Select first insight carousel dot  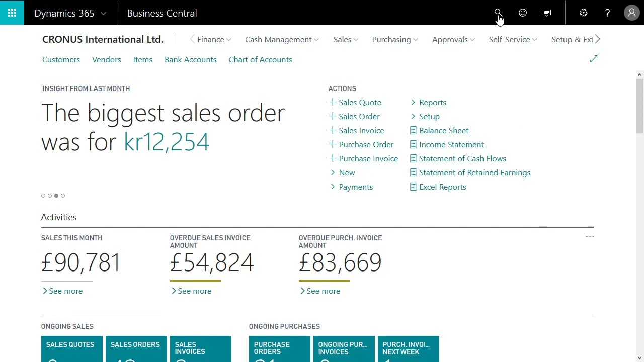43,196
